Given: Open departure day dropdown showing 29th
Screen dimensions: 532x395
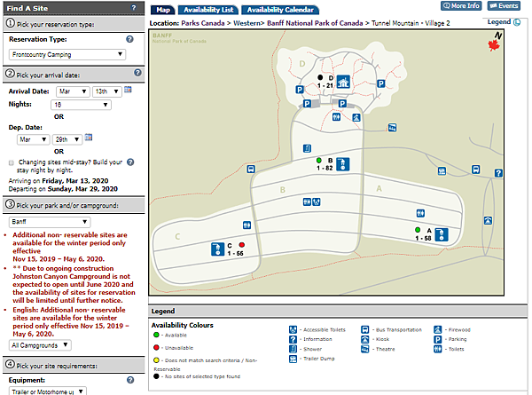Looking at the screenshot, I should [67, 139].
